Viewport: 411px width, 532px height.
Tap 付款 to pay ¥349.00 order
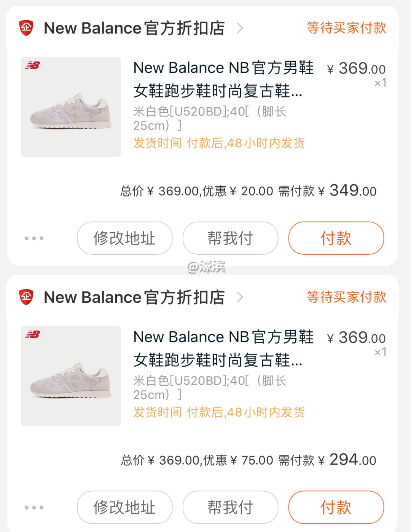pyautogui.click(x=336, y=238)
